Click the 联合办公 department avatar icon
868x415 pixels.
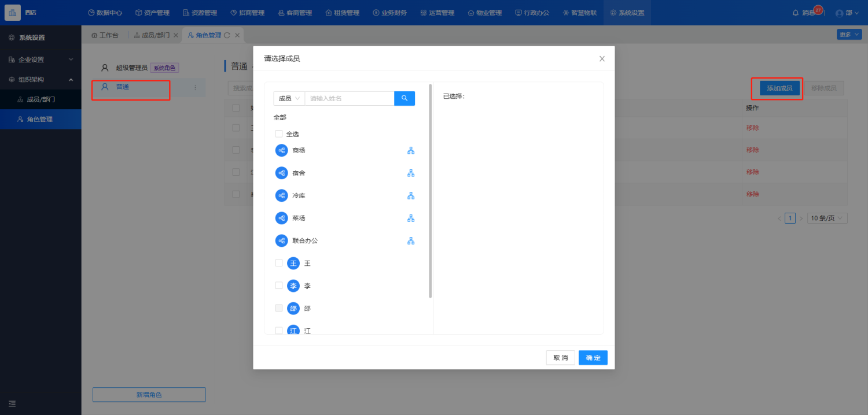(281, 240)
